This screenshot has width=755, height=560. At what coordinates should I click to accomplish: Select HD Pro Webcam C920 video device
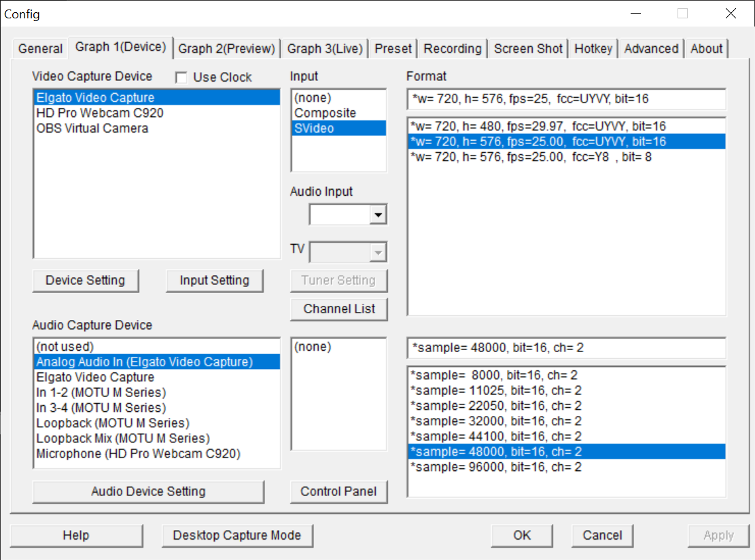coord(157,113)
